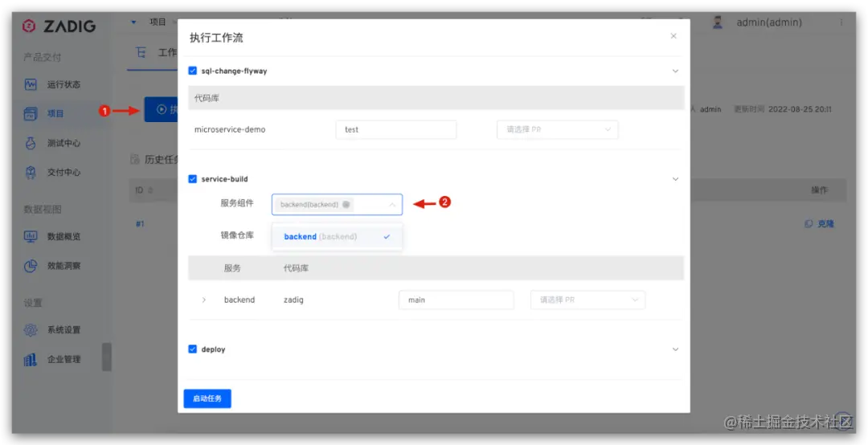Open task #1 link in history table
Screen dimensions: 868x445
pyautogui.click(x=140, y=224)
